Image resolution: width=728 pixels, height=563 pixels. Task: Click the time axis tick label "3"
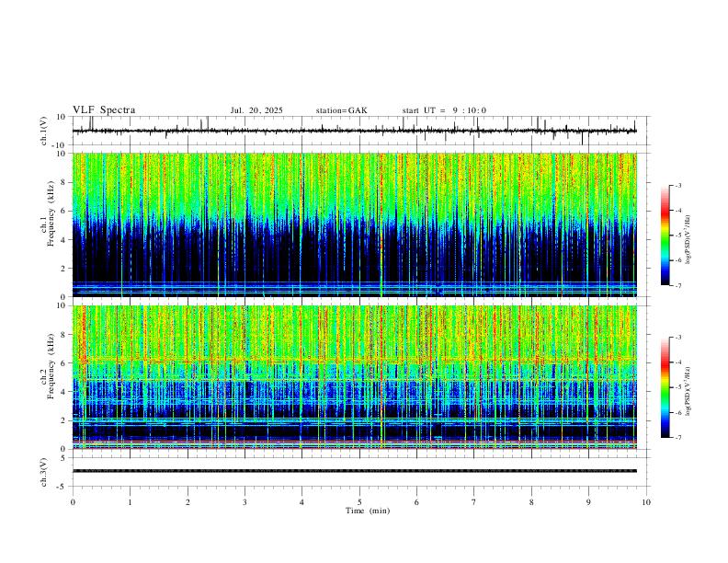pos(245,502)
